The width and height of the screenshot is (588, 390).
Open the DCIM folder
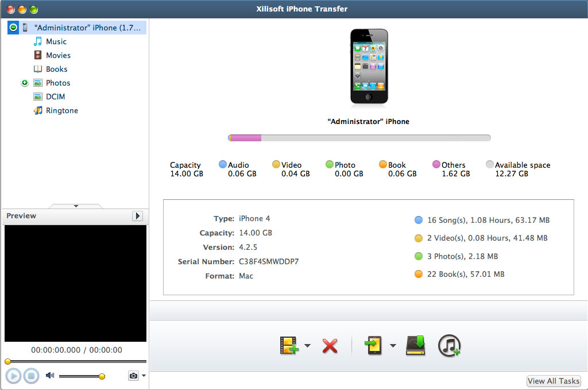(x=56, y=96)
